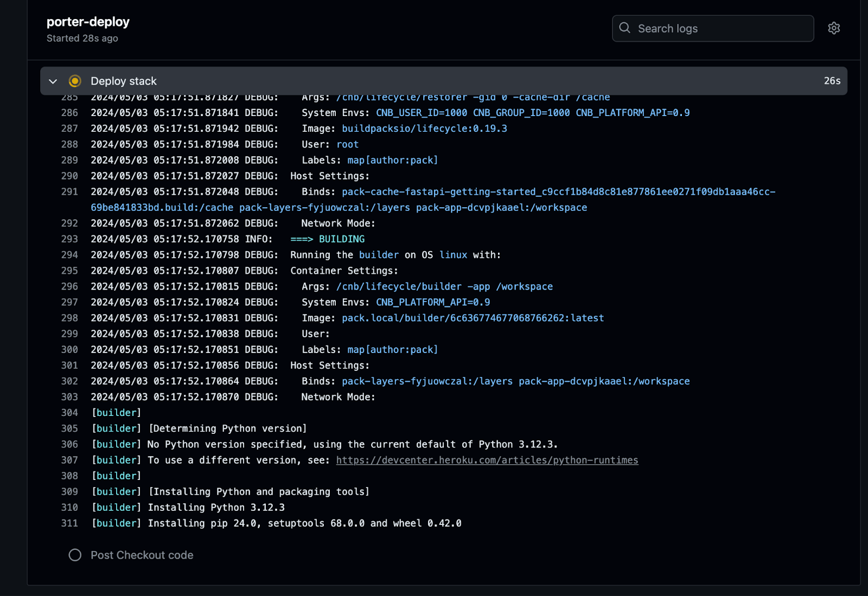Viewport: 868px width, 596px height.
Task: Open the heroku python-runtimes link
Action: pyautogui.click(x=487, y=460)
